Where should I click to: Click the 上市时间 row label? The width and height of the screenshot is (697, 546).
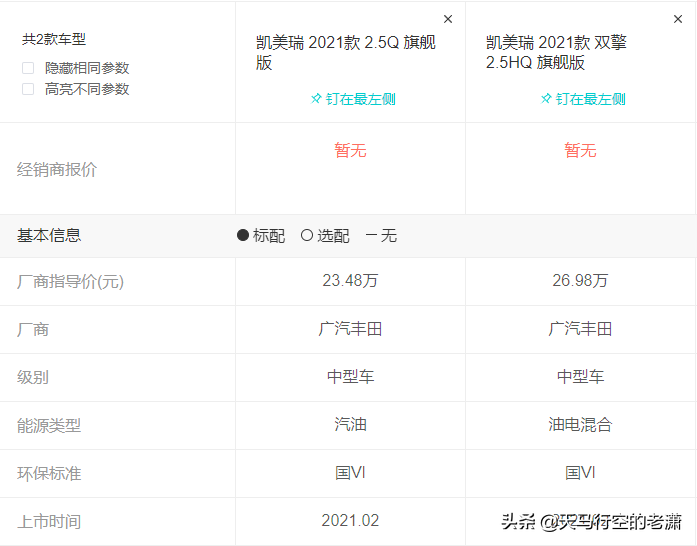click(49, 522)
